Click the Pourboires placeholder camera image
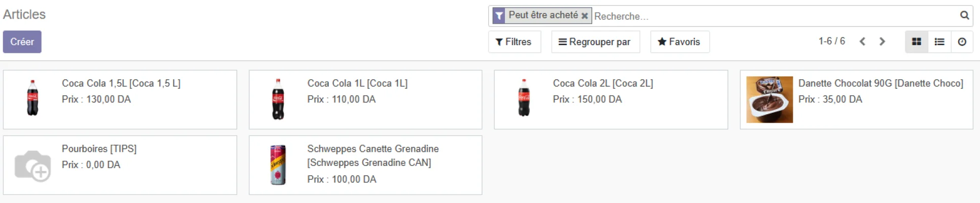This screenshot has width=980, height=203. click(x=33, y=165)
